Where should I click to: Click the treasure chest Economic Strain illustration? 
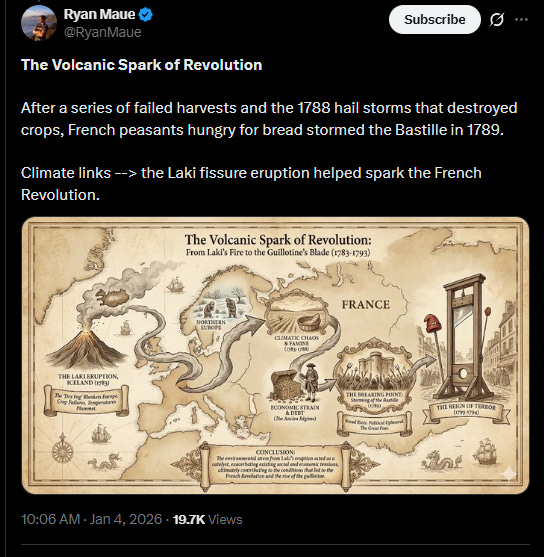[285, 385]
